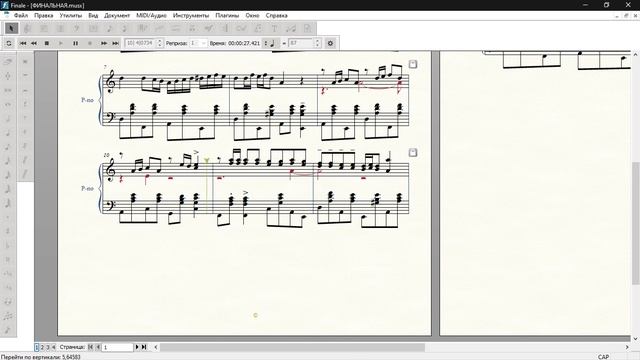Open the Правка menu
Screen dimensions: 640x360
[43, 16]
